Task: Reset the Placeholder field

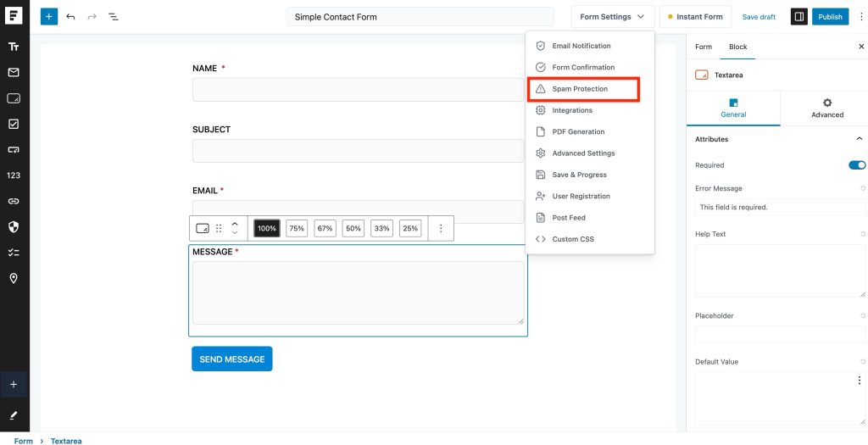Action: point(862,316)
